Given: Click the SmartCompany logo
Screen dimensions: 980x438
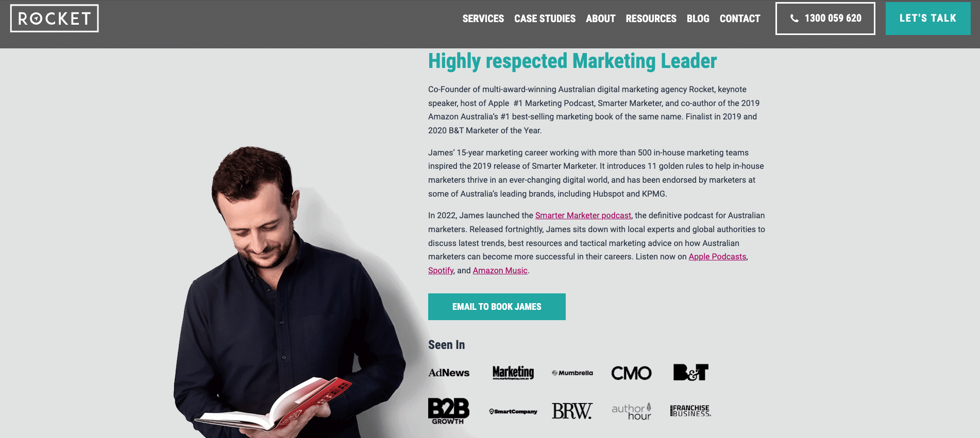Looking at the screenshot, I should point(513,411).
